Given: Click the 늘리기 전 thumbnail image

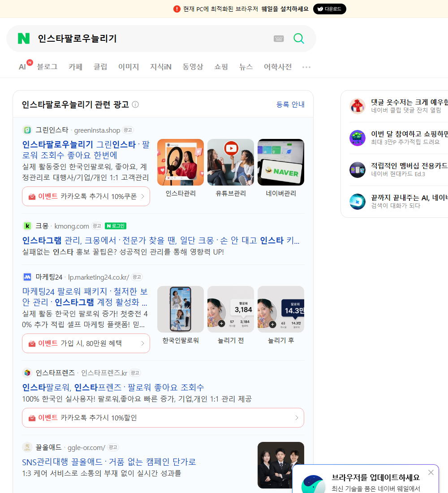Looking at the screenshot, I should point(231,309).
